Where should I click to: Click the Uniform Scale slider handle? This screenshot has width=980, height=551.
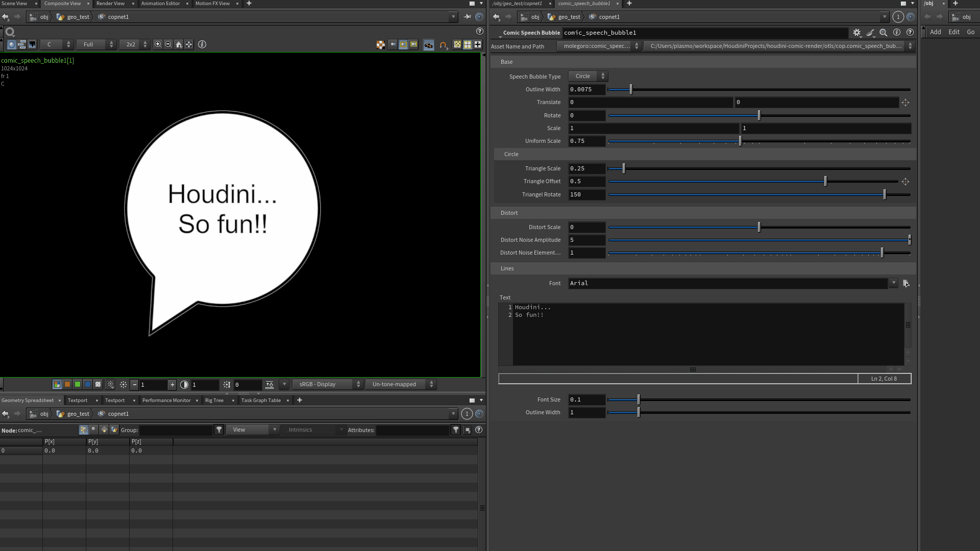(740, 141)
